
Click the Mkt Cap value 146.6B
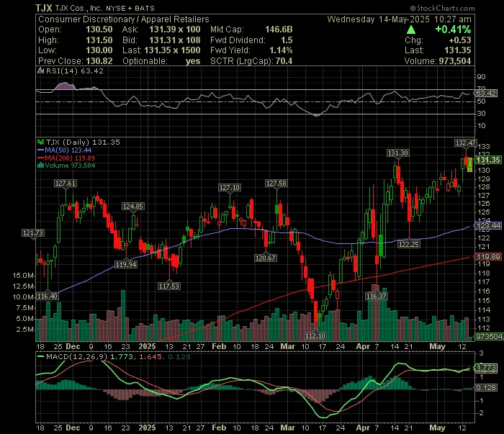279,30
